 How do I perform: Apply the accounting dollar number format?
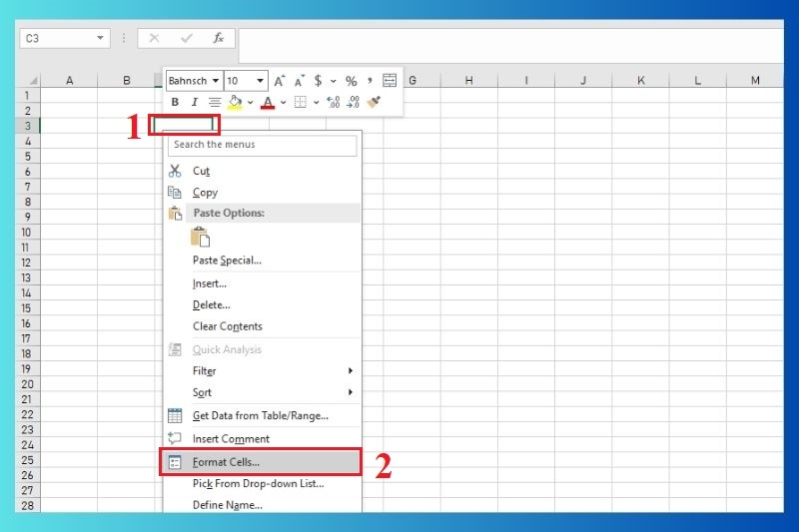click(x=318, y=81)
